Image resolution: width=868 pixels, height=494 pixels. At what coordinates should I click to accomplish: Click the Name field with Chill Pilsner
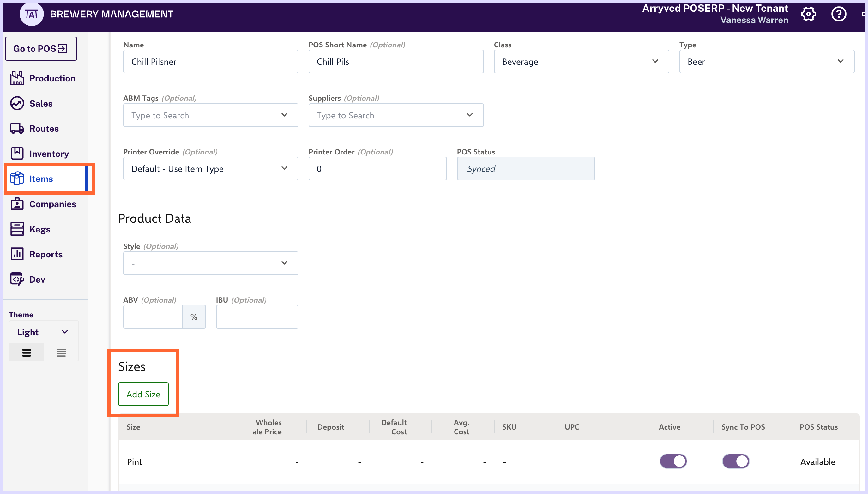pyautogui.click(x=211, y=61)
